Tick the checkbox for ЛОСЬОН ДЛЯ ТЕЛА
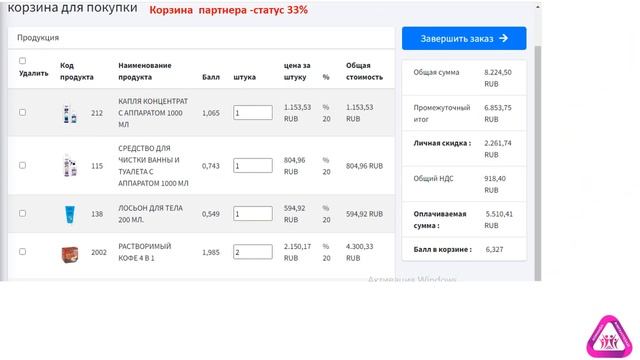 (x=22, y=213)
